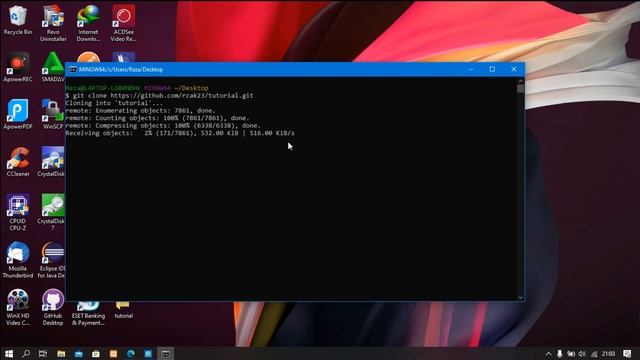640x360 pixels.
Task: Launch ApowerPDF desktop icon
Action: (x=18, y=114)
